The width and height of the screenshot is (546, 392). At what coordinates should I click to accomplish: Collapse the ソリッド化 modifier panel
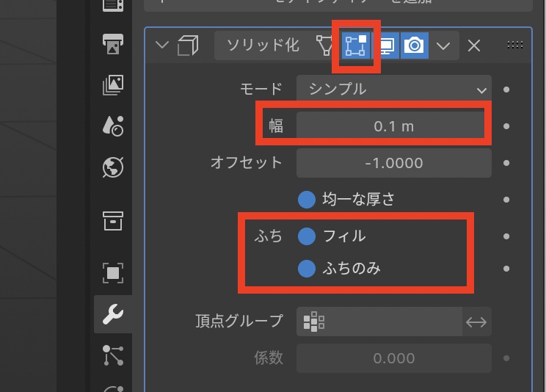162,46
